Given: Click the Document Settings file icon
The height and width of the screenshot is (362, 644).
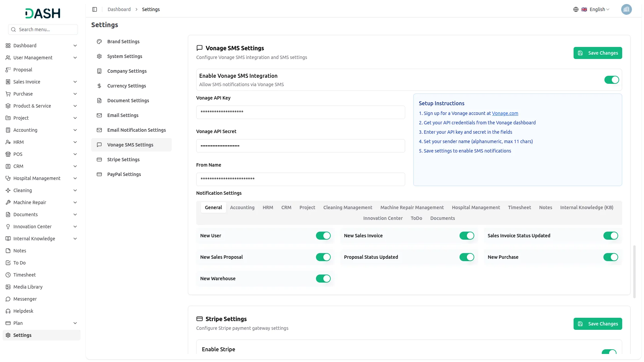Looking at the screenshot, I should 99,101.
